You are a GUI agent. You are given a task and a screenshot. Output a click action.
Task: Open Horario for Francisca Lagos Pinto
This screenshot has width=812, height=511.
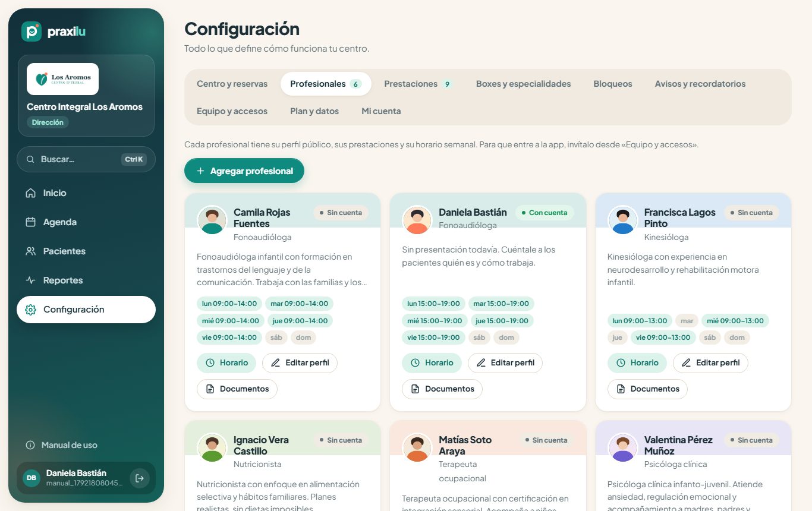click(637, 362)
